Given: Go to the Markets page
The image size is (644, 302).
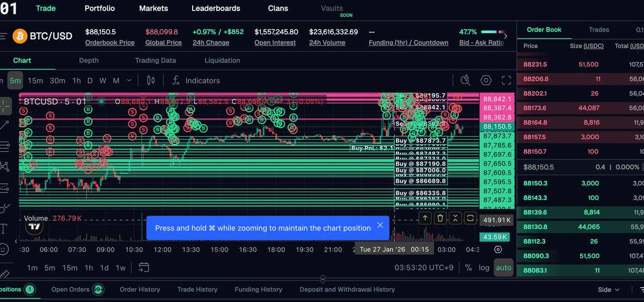Looking at the screenshot, I should (153, 9).
